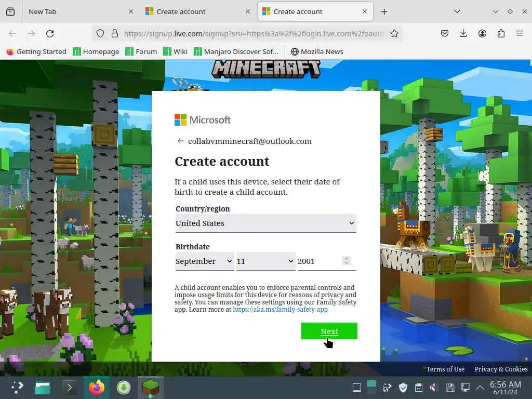Switch to first Create account tab

[x=198, y=11]
